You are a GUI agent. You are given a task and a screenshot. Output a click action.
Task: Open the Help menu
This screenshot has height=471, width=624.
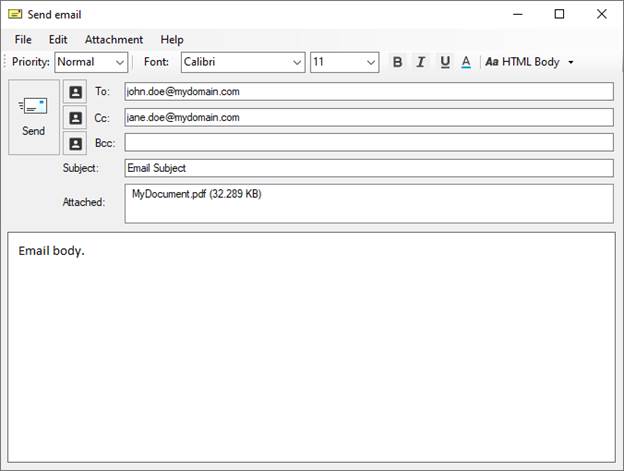point(172,39)
